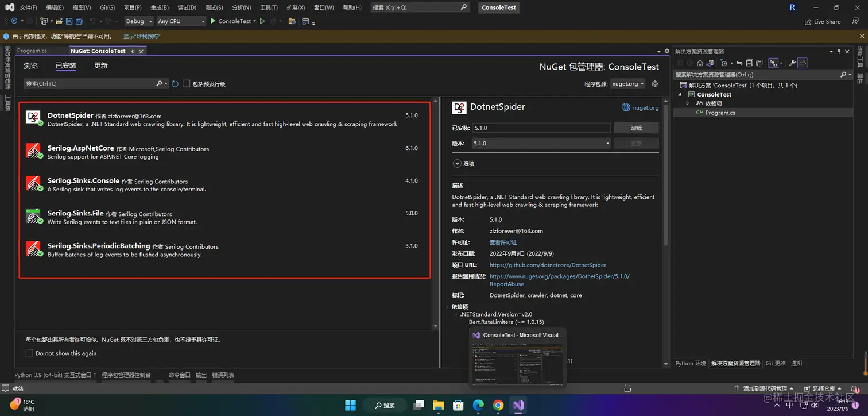Check the 'Do not show this again' box
This screenshot has width=868, height=416.
(x=29, y=353)
